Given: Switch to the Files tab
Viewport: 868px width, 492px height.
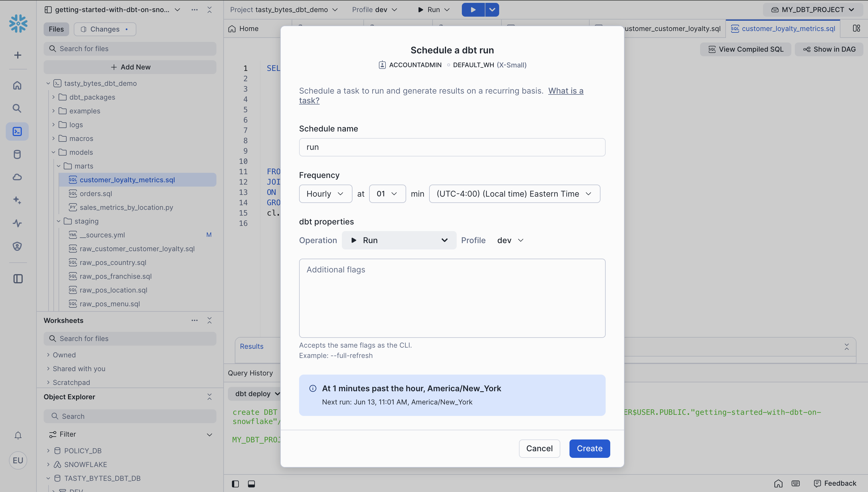Looking at the screenshot, I should (x=56, y=29).
